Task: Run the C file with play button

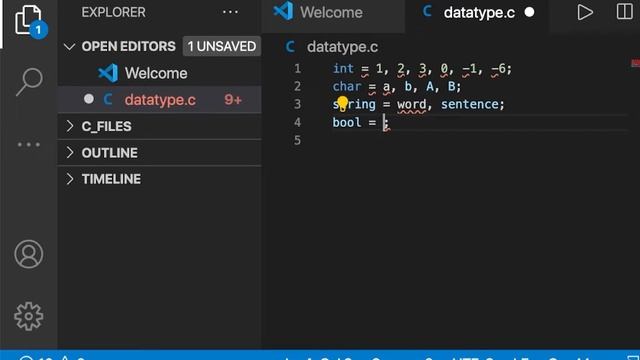Action: [585, 12]
